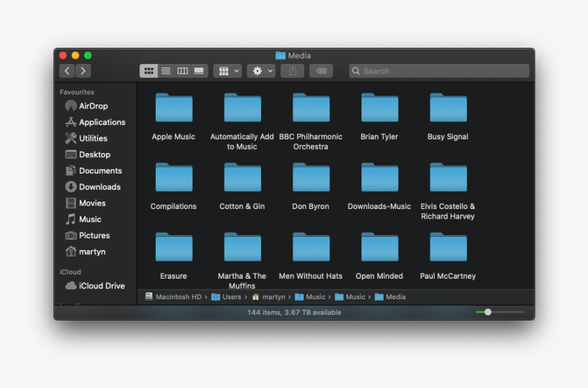Open the gear action menu
Viewport: 588px width, 388px height.
(261, 71)
